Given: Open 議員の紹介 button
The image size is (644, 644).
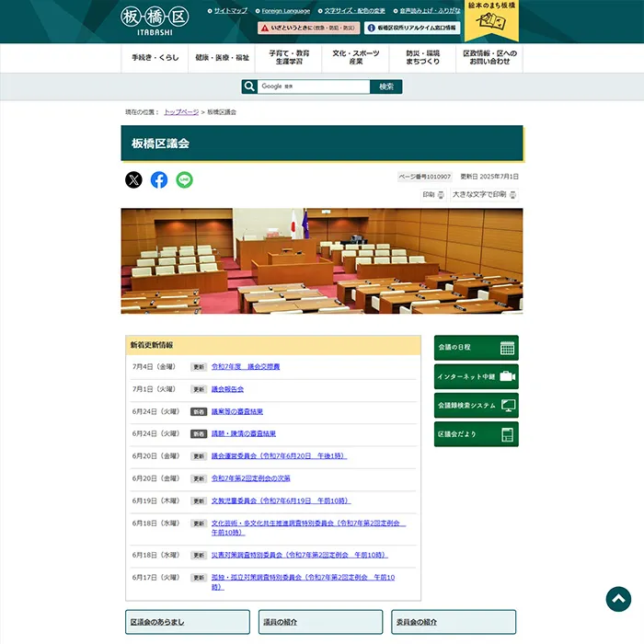Looking at the screenshot, I should pyautogui.click(x=321, y=622).
